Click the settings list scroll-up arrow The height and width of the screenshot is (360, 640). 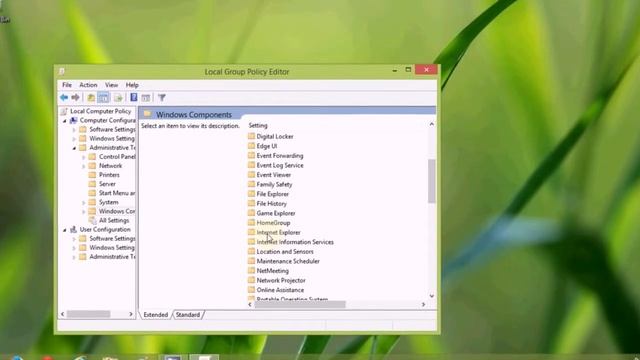click(x=431, y=124)
